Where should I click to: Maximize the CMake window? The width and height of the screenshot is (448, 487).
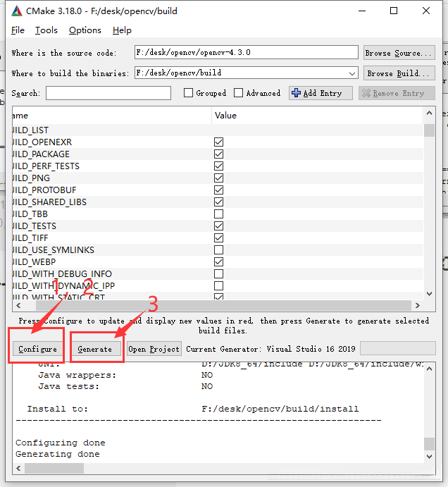pyautogui.click(x=394, y=11)
